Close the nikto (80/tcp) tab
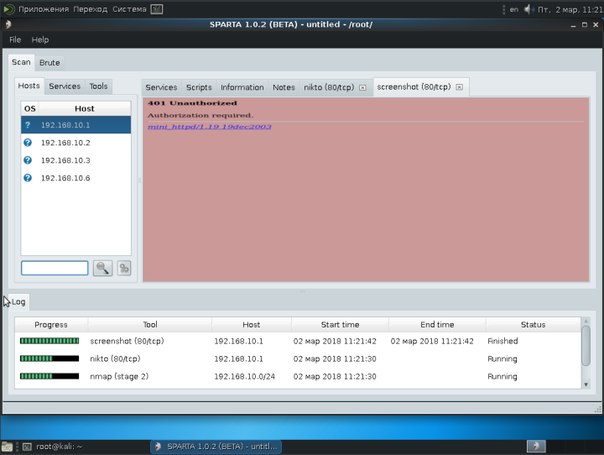Image resolution: width=604 pixels, height=455 pixels. pos(362,88)
